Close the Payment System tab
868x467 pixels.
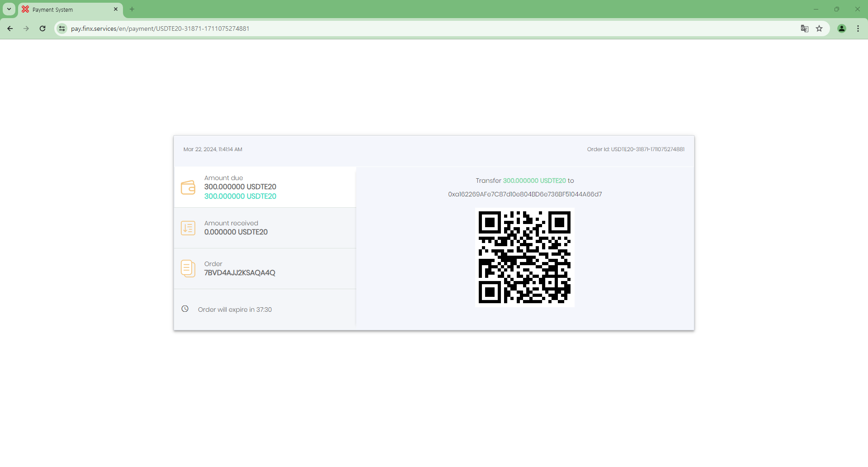[116, 9]
